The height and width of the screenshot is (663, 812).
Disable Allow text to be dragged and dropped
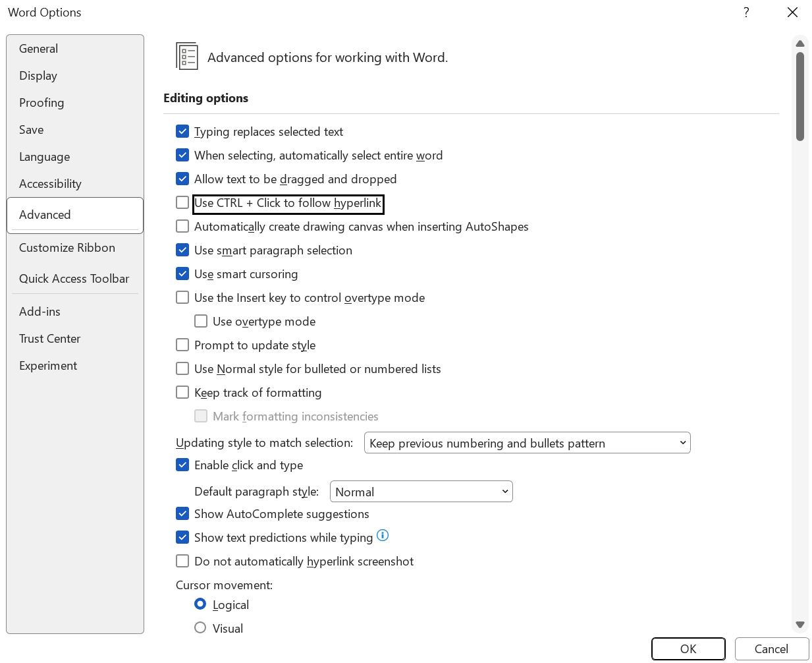(x=182, y=179)
